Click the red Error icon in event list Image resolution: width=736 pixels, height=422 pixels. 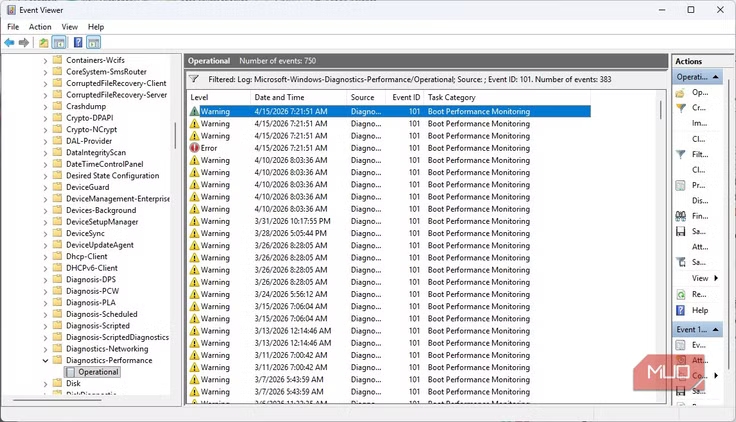pyautogui.click(x=195, y=148)
